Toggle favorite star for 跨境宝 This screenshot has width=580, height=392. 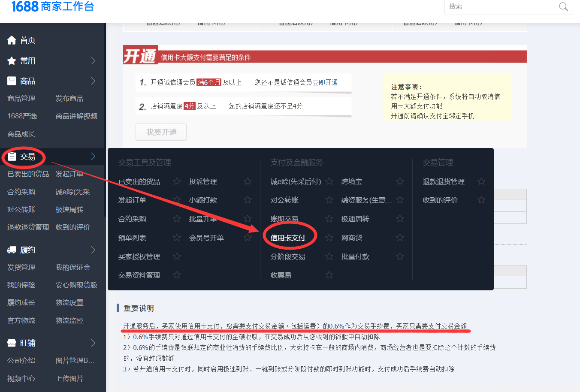[400, 181]
